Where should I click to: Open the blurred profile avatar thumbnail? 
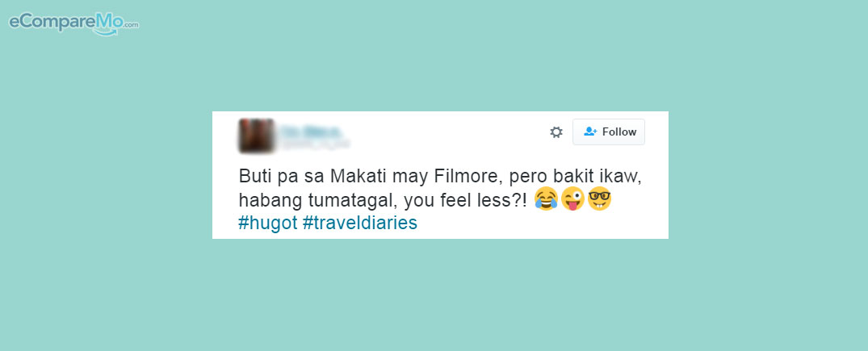point(256,136)
